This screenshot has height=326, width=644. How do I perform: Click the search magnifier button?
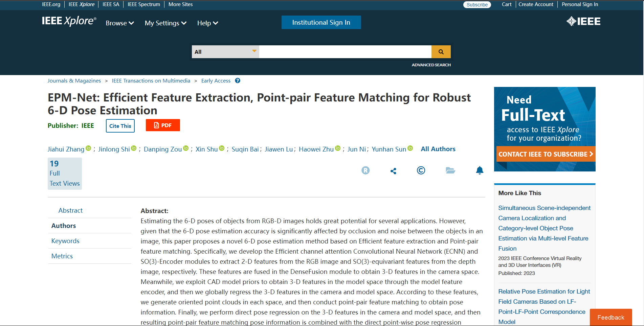coord(441,52)
